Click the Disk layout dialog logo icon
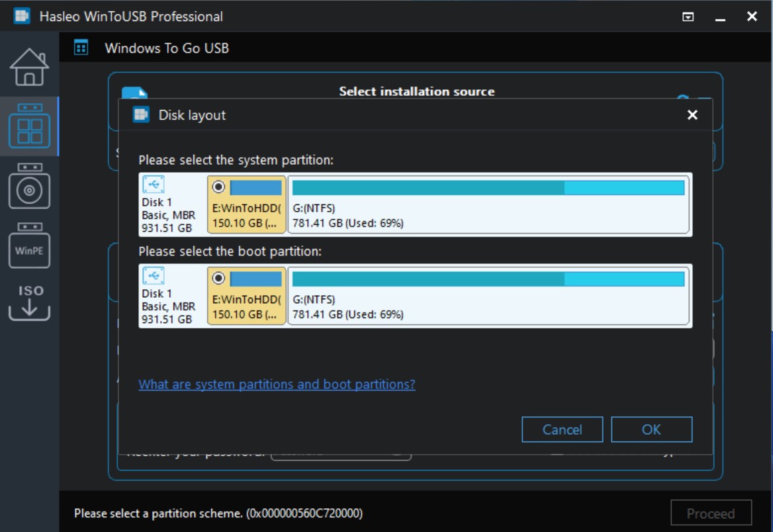 pyautogui.click(x=141, y=115)
